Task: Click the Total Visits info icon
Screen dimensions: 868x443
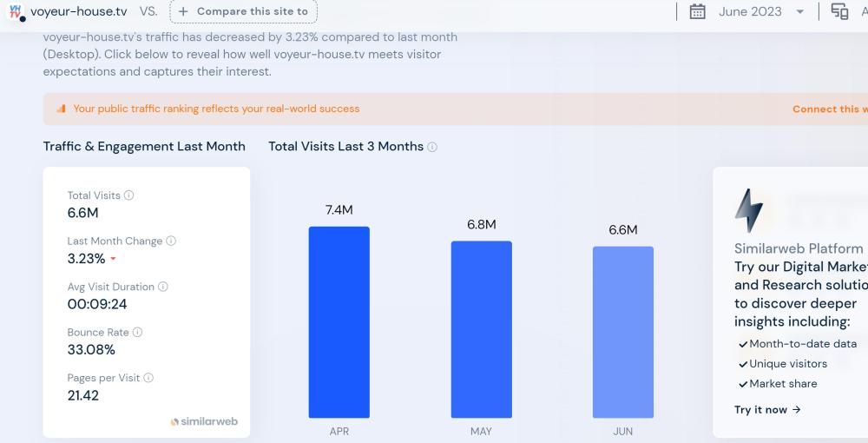Action: [129, 195]
